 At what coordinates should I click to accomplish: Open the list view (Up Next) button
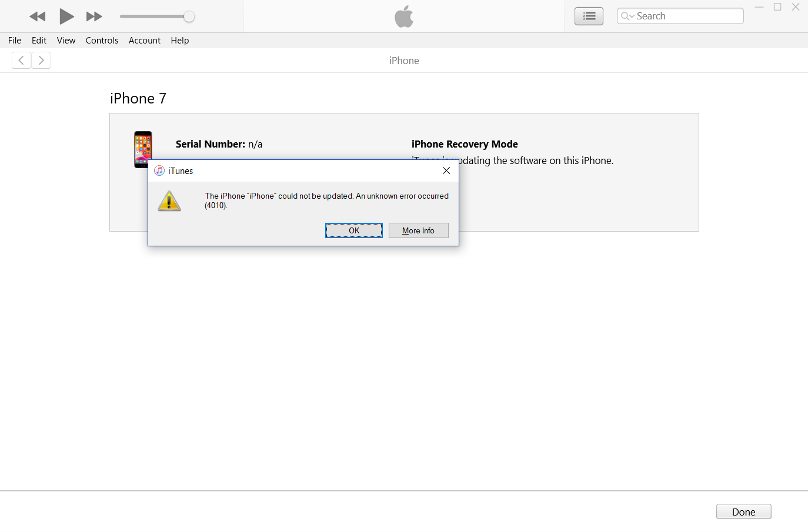coord(589,16)
